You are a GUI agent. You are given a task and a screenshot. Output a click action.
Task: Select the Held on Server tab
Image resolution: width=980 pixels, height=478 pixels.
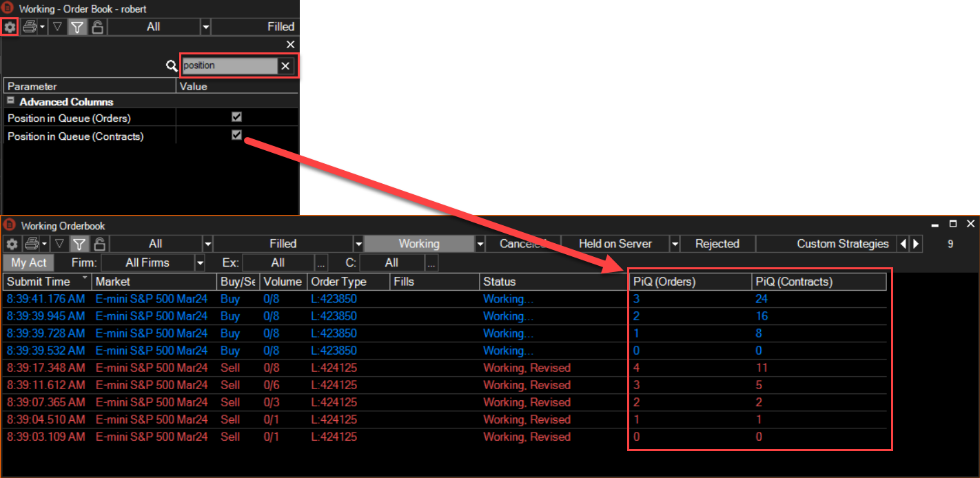(x=615, y=244)
